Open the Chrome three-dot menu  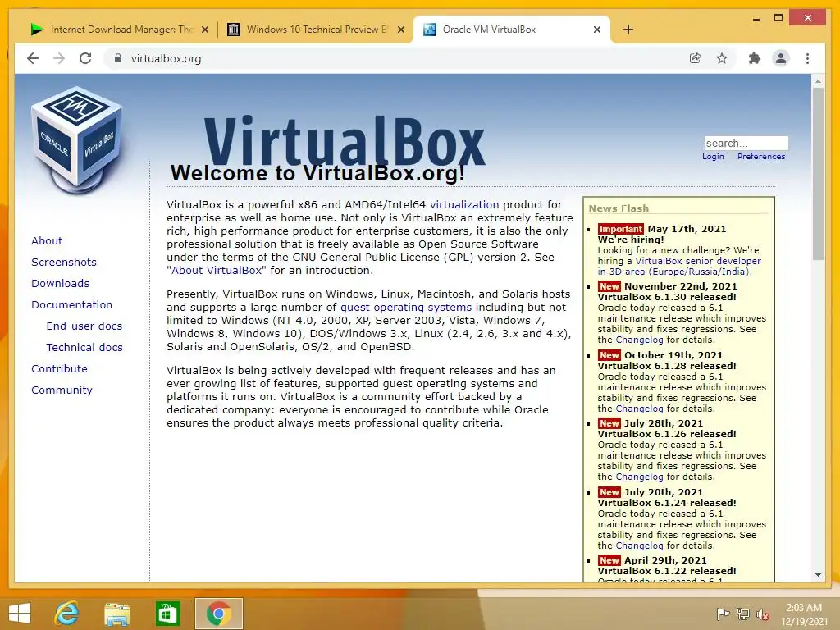807,58
